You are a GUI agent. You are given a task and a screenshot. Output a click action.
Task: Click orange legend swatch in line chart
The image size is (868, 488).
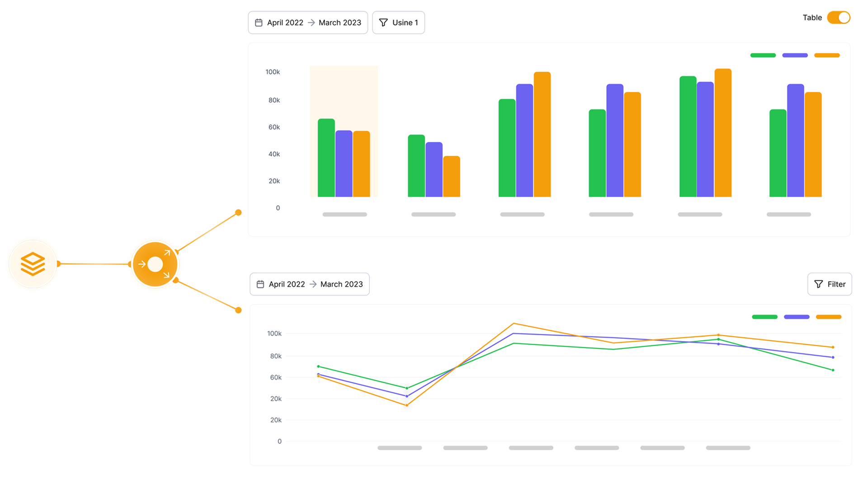point(828,317)
